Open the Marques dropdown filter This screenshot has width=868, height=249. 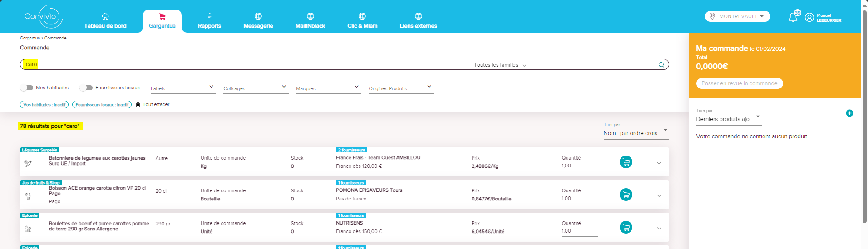328,88
